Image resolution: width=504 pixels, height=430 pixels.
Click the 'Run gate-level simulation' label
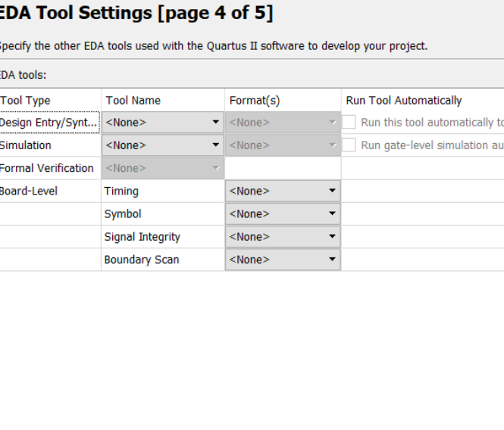[432, 145]
